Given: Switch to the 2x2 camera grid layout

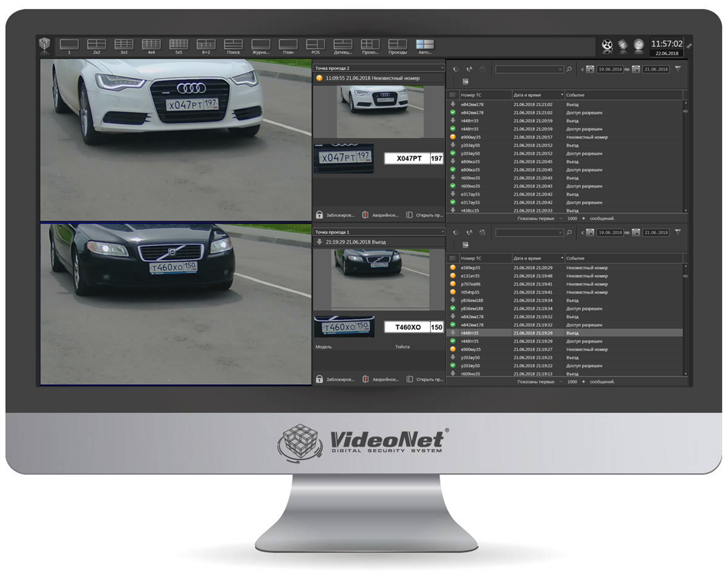Looking at the screenshot, I should click(96, 46).
